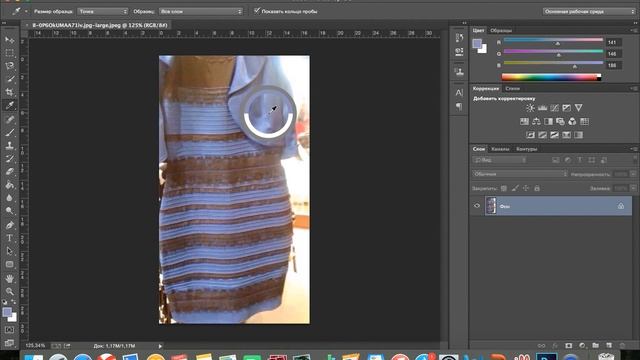Add a Brightness/Contrast adjustment
This screenshot has height=360, width=640.
(x=530, y=108)
